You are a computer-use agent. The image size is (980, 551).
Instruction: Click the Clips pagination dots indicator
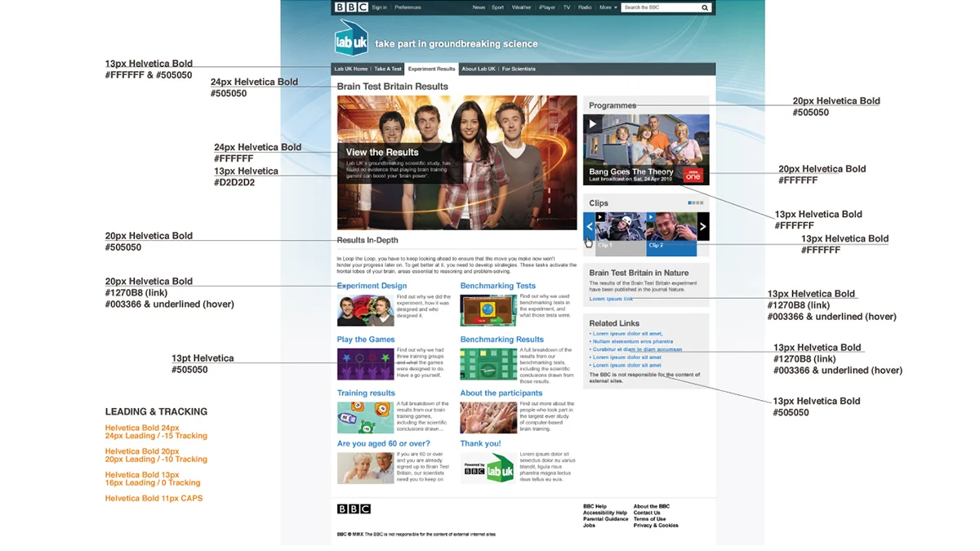[x=695, y=202]
